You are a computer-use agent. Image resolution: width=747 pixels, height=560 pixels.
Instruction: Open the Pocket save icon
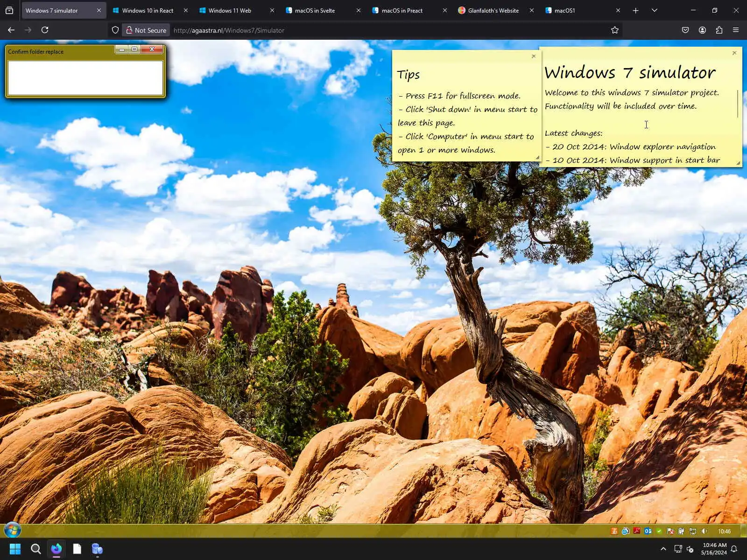tap(685, 30)
